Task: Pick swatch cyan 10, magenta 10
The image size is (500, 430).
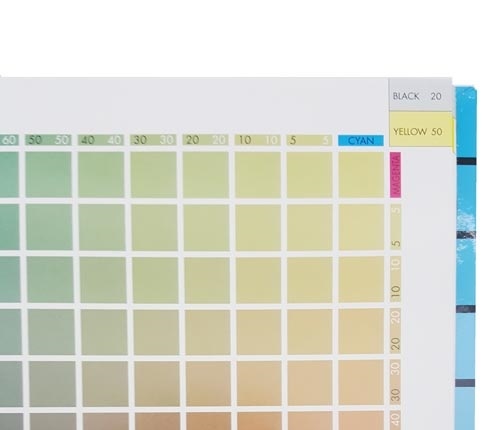Action: click(x=258, y=279)
